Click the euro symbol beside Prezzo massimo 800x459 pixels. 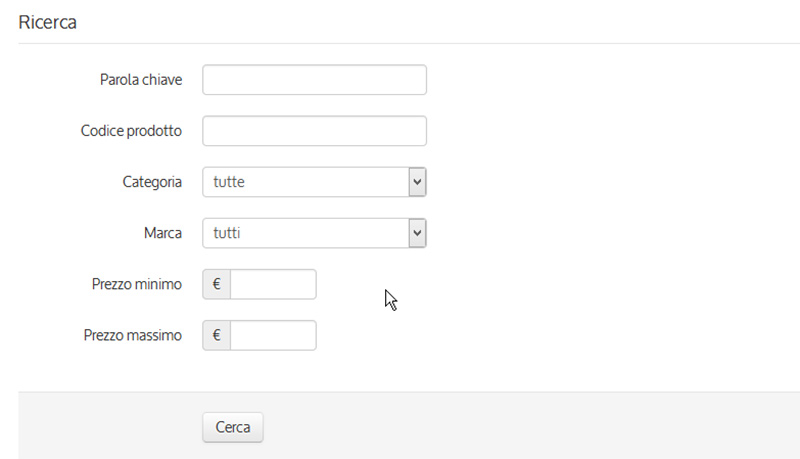point(216,335)
